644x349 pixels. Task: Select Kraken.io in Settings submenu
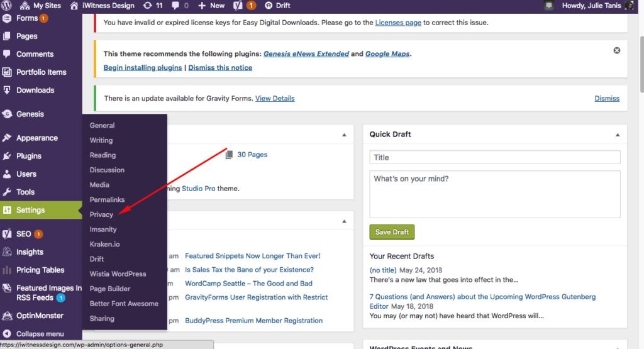coord(105,244)
